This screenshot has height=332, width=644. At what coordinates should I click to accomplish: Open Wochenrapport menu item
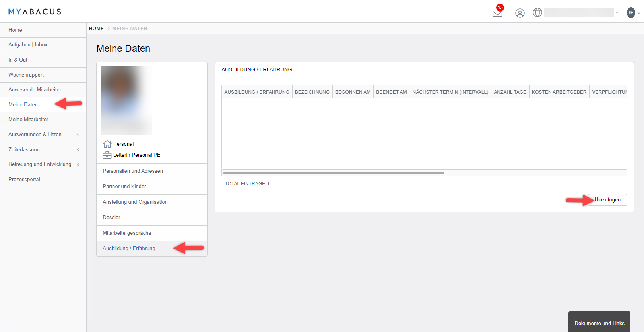[x=43, y=75]
